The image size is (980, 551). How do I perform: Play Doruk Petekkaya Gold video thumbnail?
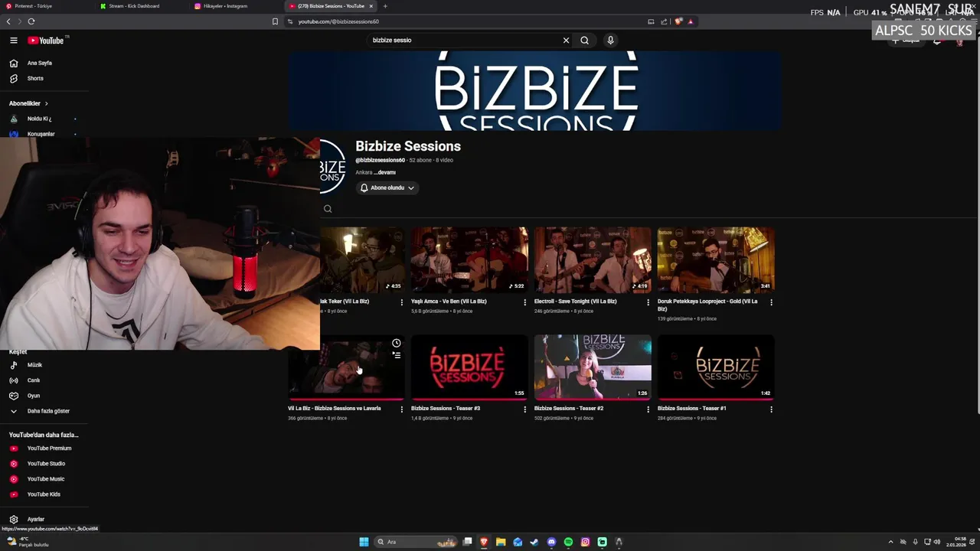click(716, 259)
